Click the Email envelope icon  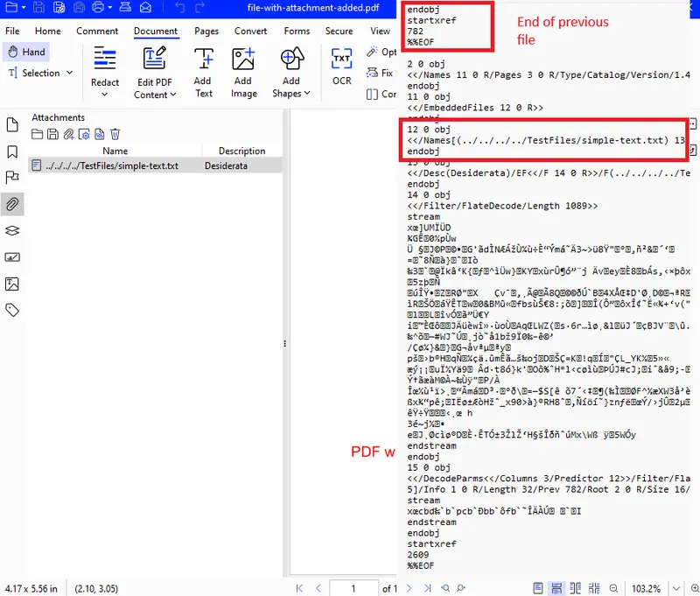tap(145, 7)
